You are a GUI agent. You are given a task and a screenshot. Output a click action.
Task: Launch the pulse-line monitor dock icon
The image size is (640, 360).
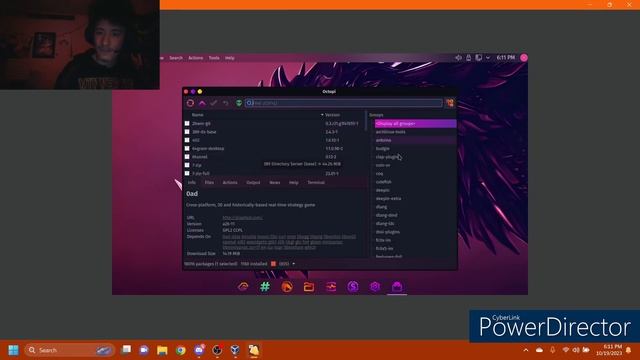tap(331, 287)
